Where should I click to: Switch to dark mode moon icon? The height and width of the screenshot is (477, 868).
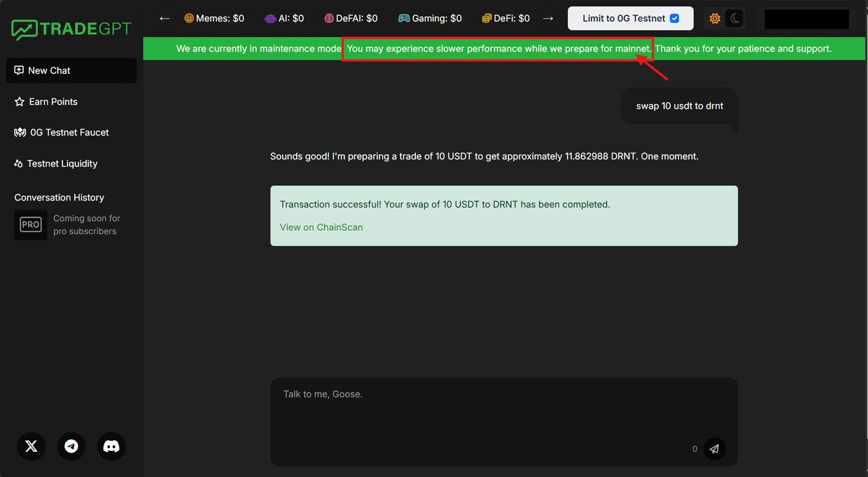pos(735,19)
